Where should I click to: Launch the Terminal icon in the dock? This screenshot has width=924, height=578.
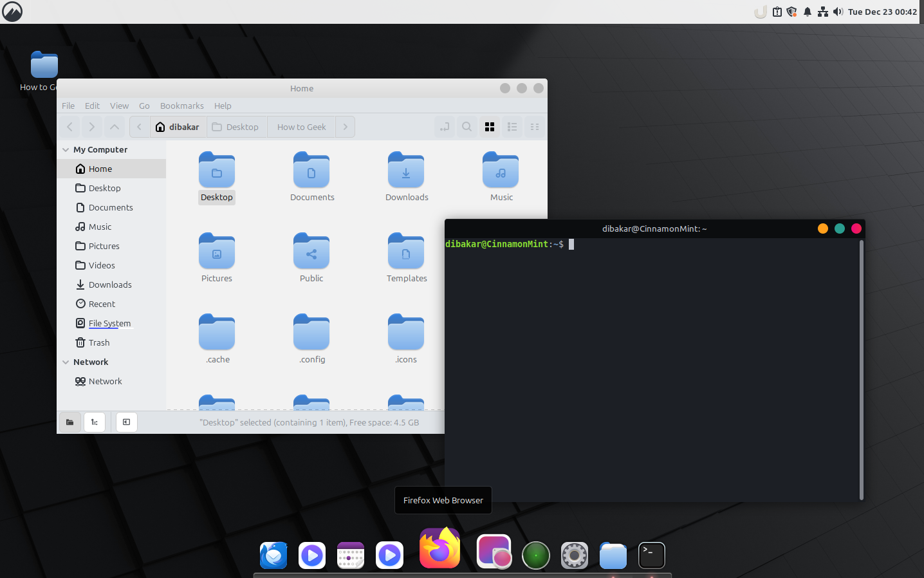pyautogui.click(x=651, y=555)
